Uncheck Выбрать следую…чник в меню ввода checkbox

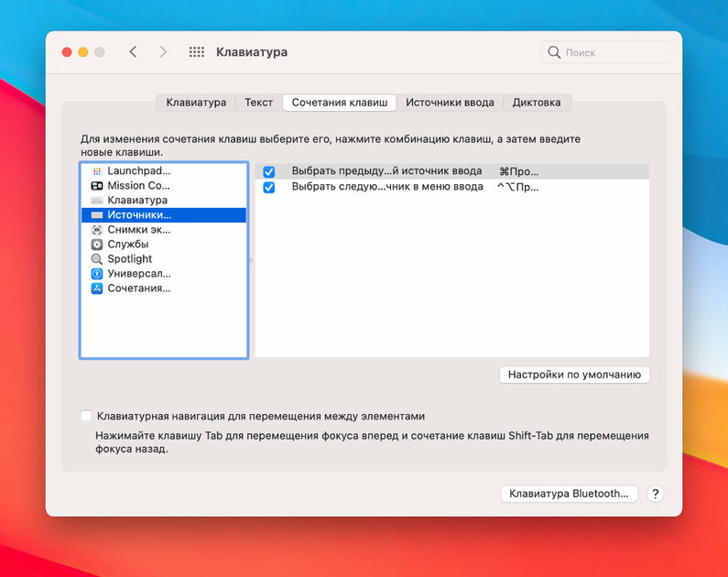click(x=269, y=187)
